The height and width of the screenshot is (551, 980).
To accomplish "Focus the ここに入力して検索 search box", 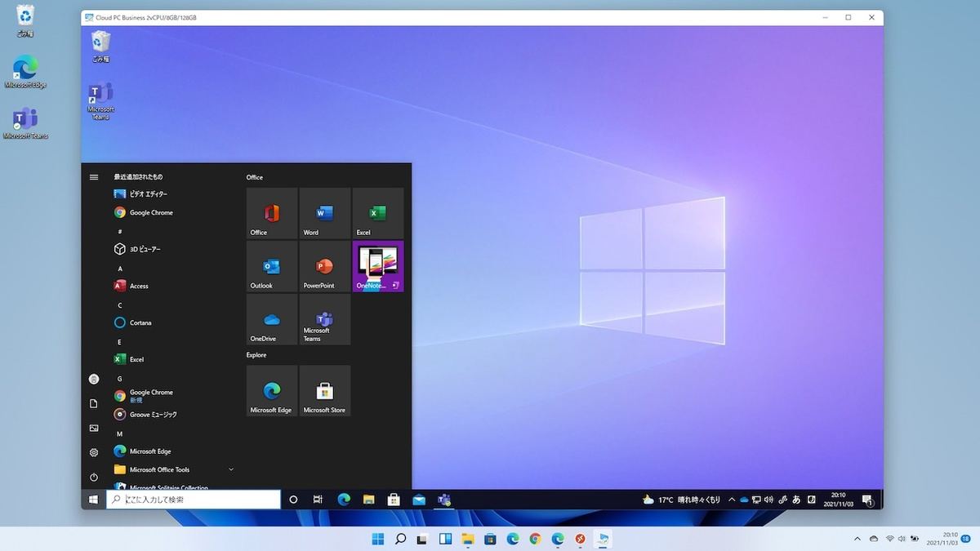I will click(x=194, y=500).
